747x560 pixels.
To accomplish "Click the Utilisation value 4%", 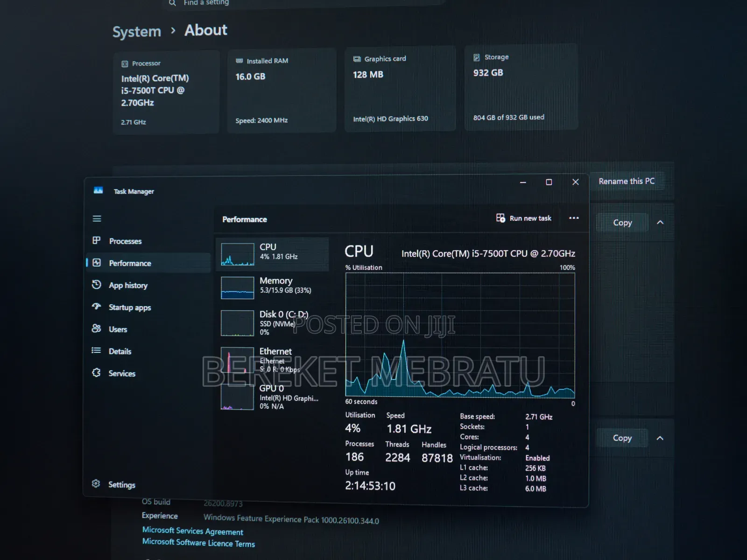I will pyautogui.click(x=352, y=428).
